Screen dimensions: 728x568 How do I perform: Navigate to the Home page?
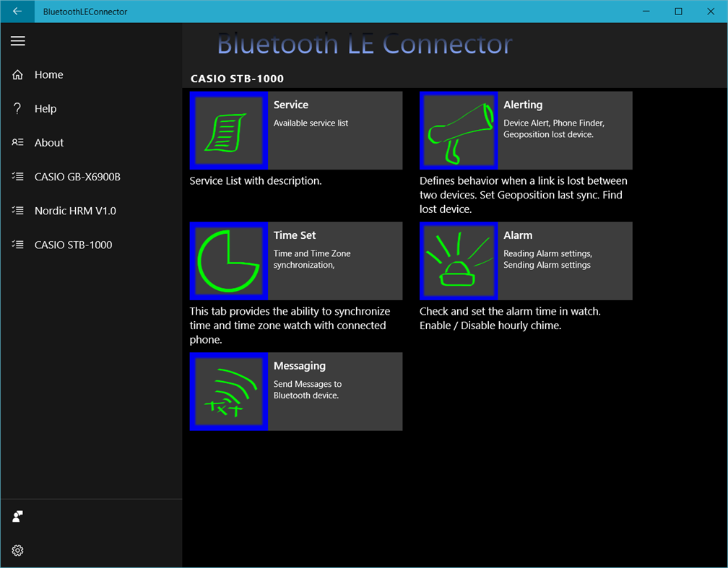48,74
